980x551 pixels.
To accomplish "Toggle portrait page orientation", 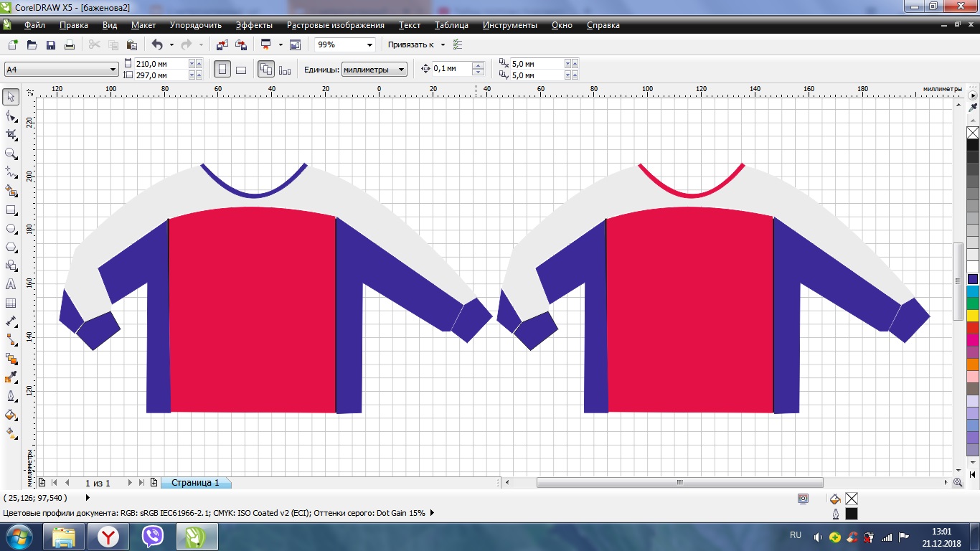I will pos(222,70).
